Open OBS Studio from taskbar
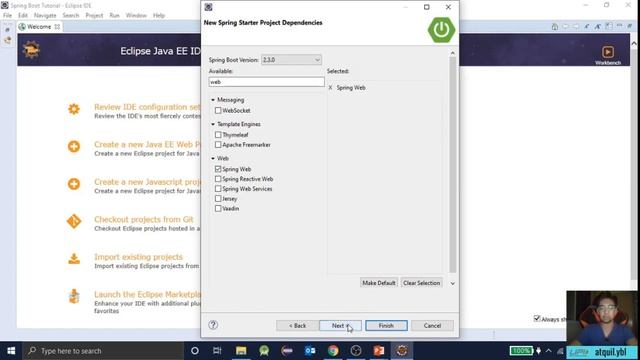Viewport: 640px width, 360px height. point(356,351)
